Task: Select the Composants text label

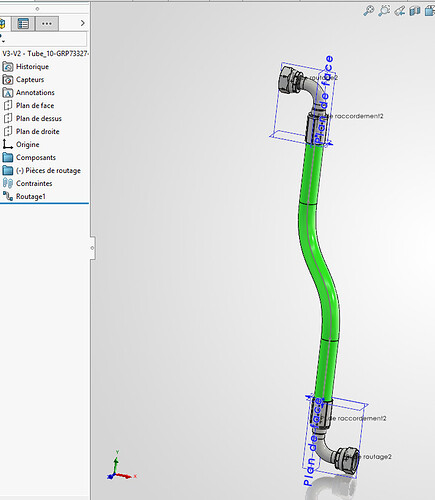Action: click(36, 158)
